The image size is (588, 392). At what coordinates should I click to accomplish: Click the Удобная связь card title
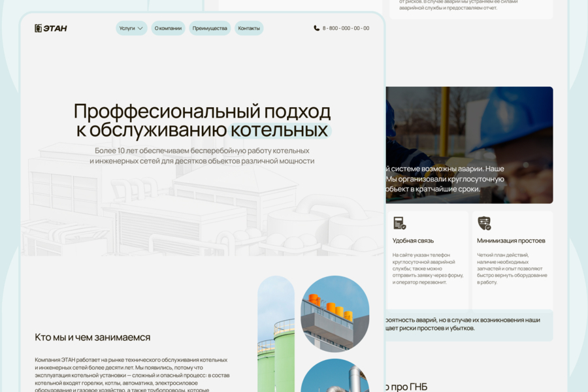414,240
